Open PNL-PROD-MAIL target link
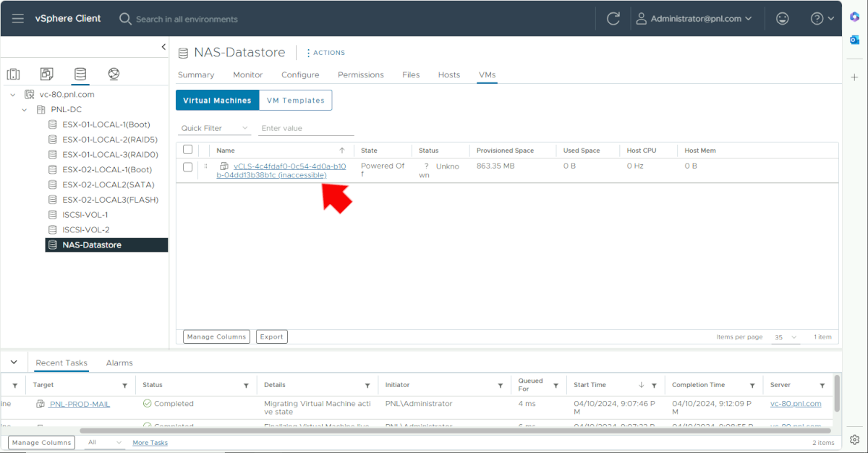The height and width of the screenshot is (453, 868). 80,404
